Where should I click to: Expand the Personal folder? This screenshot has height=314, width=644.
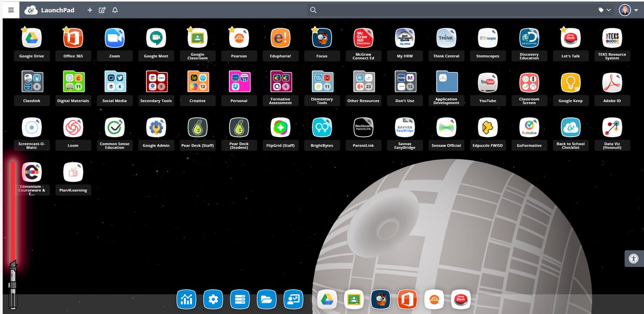[239, 83]
